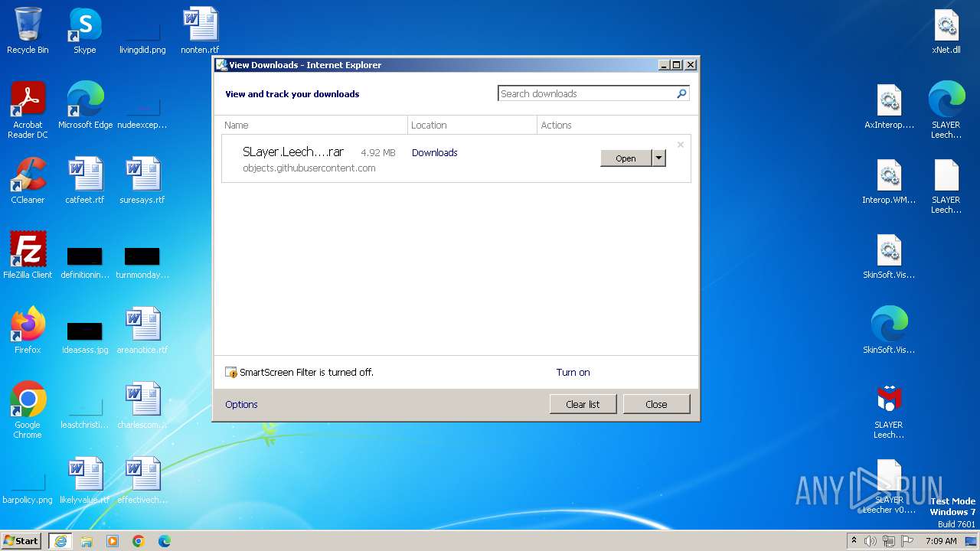Select the nudeexcep desktop file
Screen dimensions: 980x551
pyautogui.click(x=142, y=113)
